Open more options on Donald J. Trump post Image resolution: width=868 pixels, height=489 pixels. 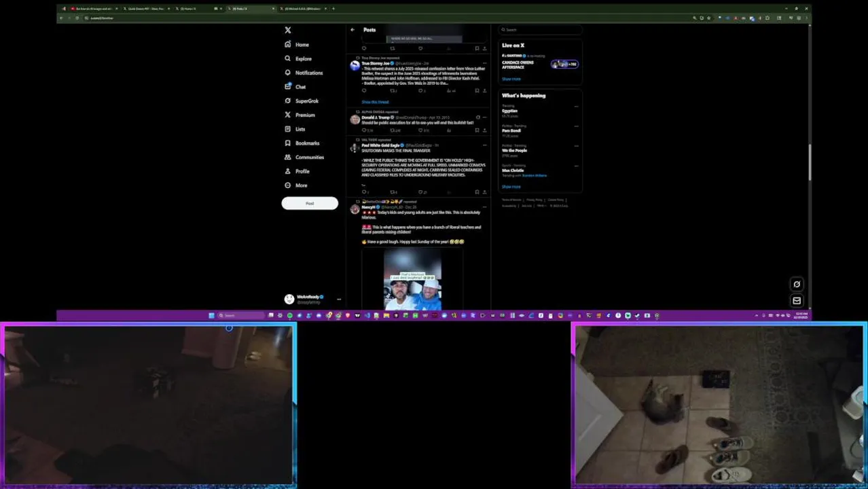tap(484, 117)
